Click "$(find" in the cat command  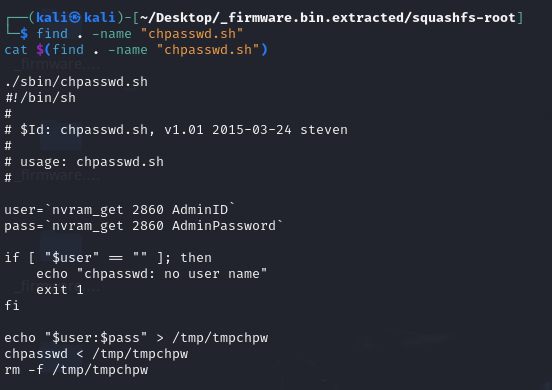pyautogui.click(x=60, y=50)
